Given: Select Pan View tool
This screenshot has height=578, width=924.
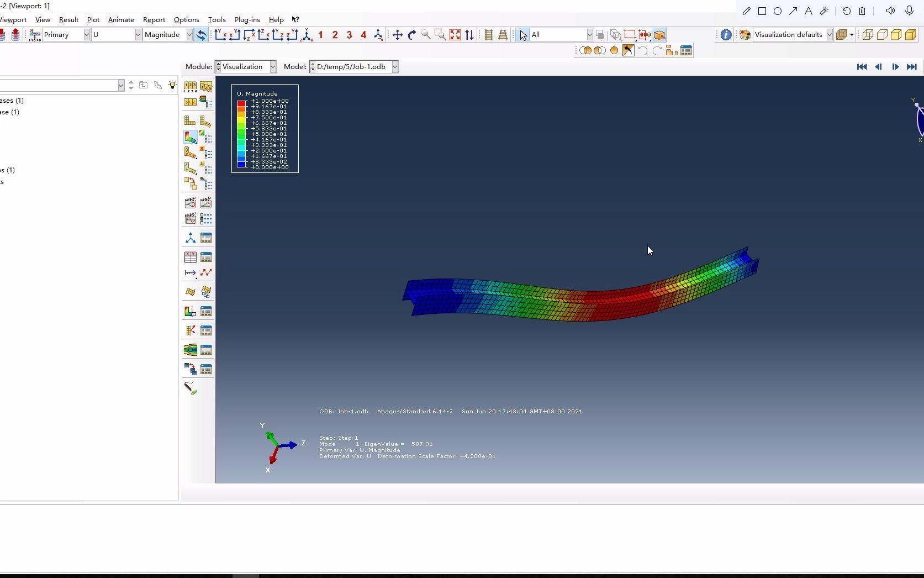Looking at the screenshot, I should pos(397,35).
